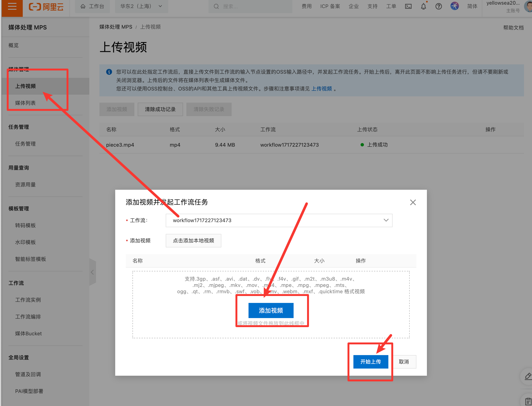Close the add video dialog
The image size is (532, 406).
click(413, 202)
